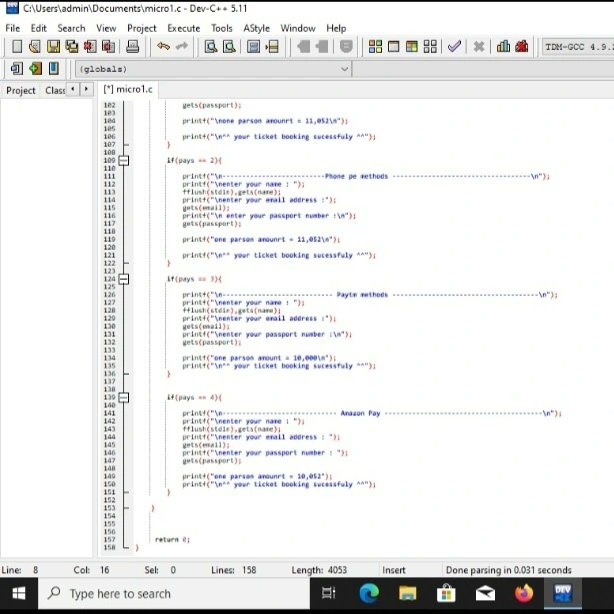Click the Save All toolbar icon
The height and width of the screenshot is (614, 614).
72,47
